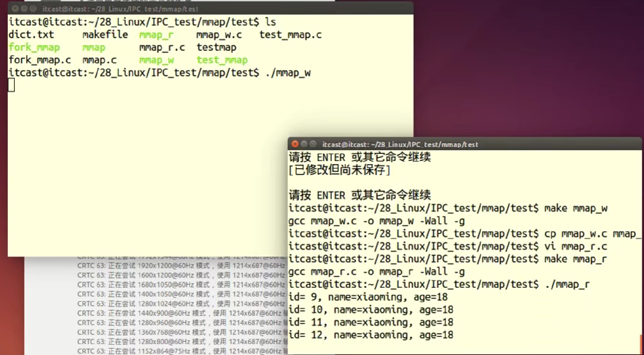Select mmap.c in the ls listing
The height and width of the screenshot is (355, 644).
tap(99, 60)
